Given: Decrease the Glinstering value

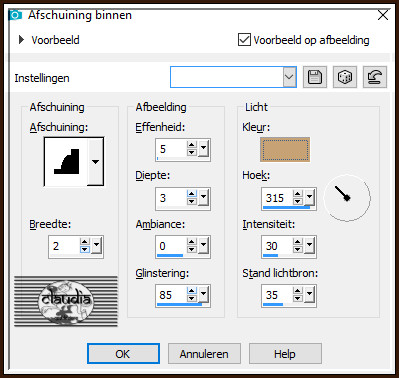Looking at the screenshot, I should tap(192, 298).
